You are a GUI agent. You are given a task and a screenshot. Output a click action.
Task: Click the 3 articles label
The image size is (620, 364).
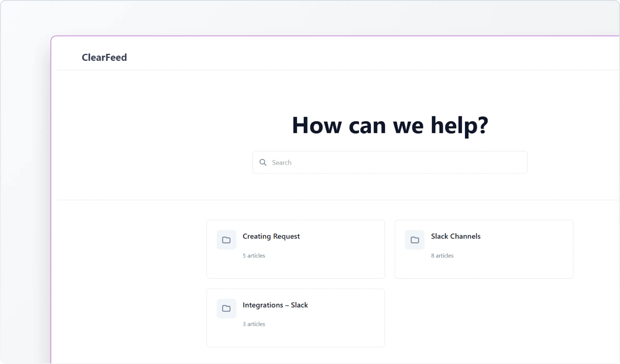pyautogui.click(x=254, y=324)
